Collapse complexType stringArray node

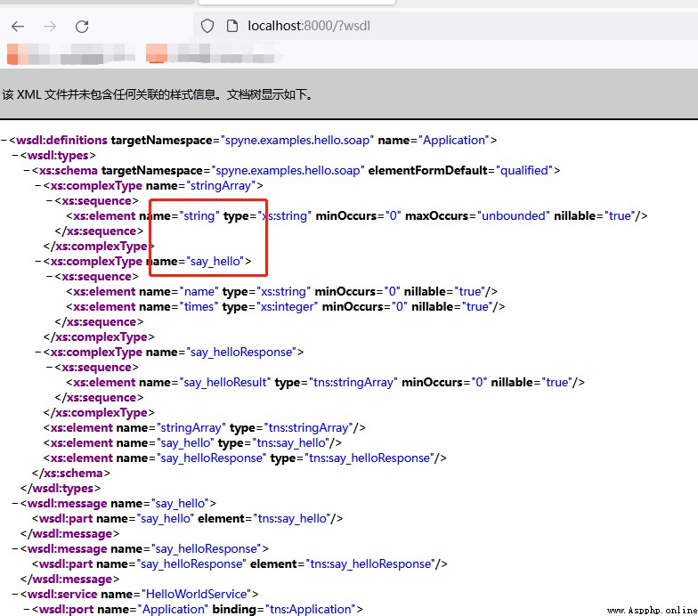(x=38, y=185)
